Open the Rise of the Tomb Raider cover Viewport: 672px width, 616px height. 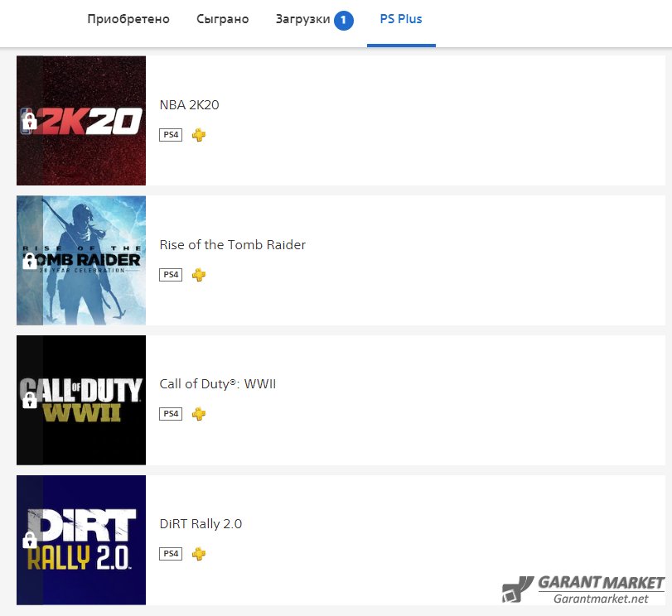click(81, 261)
